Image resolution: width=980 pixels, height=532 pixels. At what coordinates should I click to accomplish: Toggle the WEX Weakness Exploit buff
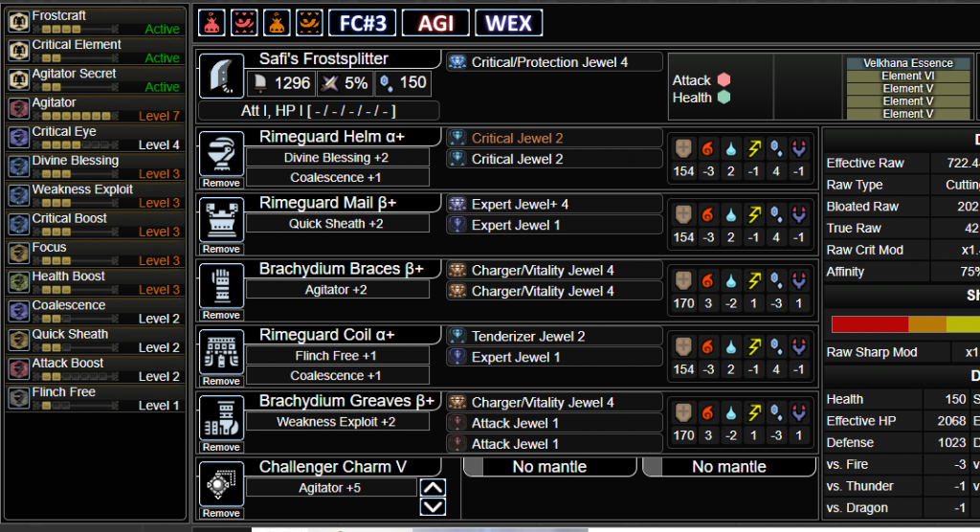508,23
